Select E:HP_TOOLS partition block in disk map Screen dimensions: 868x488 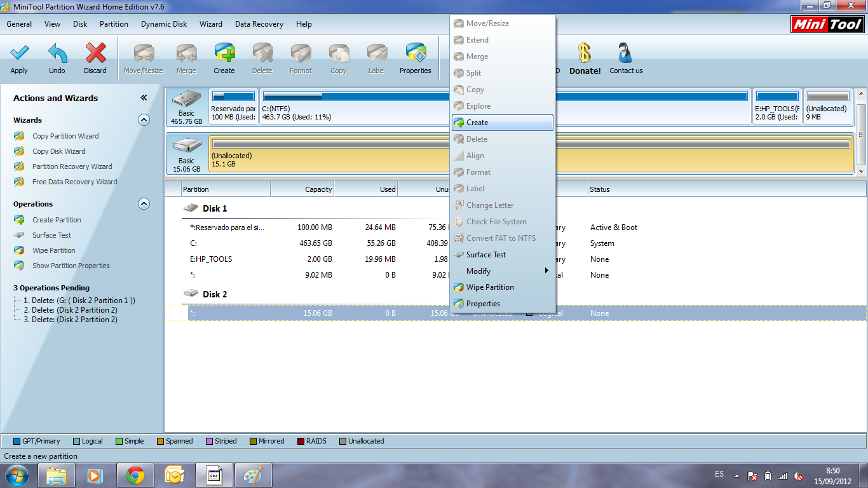(x=776, y=107)
